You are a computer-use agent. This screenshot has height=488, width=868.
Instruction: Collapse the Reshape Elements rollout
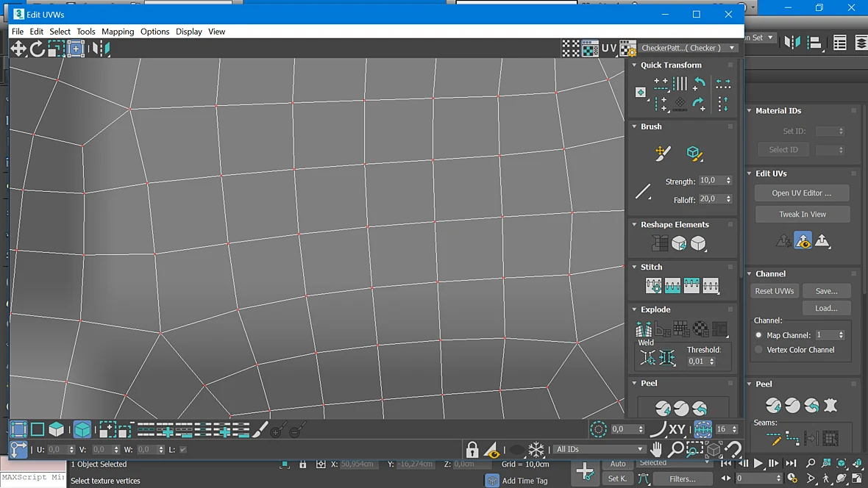click(634, 224)
